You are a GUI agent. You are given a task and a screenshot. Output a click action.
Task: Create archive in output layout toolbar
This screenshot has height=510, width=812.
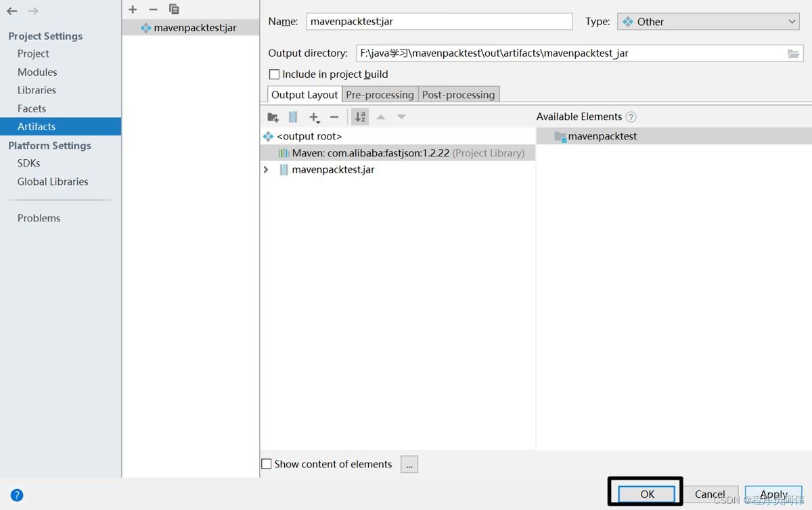(x=293, y=117)
